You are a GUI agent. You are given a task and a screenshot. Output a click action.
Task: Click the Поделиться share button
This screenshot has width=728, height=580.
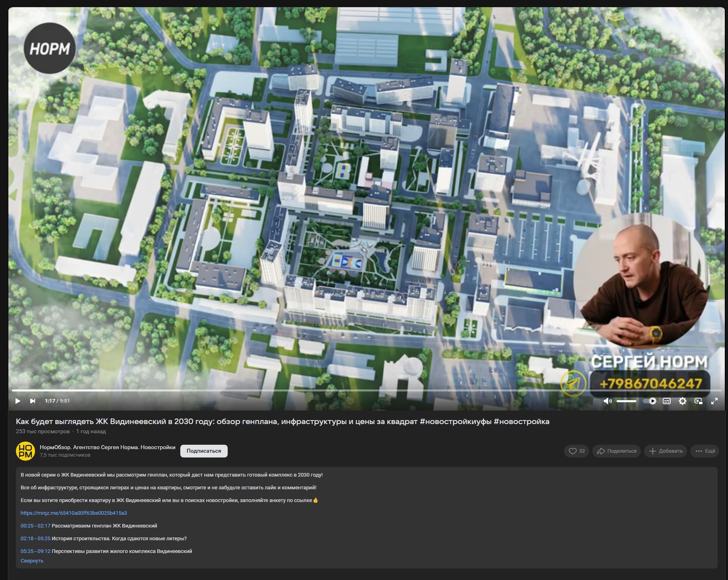pyautogui.click(x=617, y=451)
